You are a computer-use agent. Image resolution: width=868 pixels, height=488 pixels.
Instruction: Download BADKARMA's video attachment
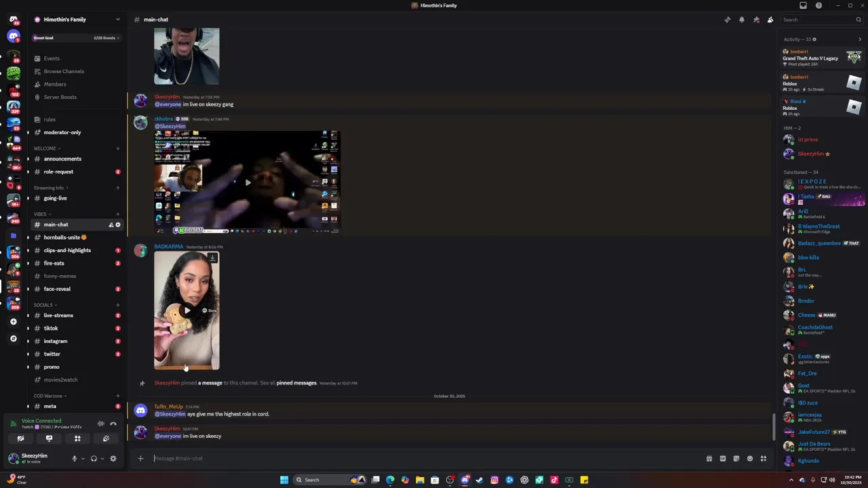(x=212, y=258)
